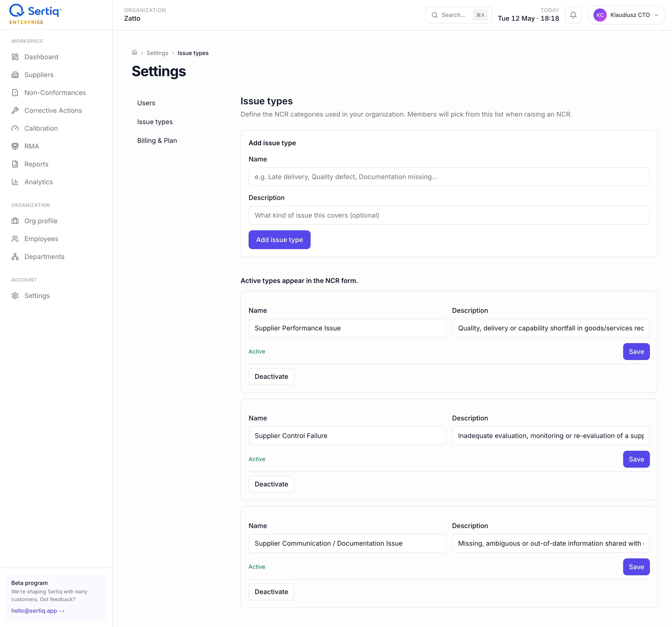This screenshot has height=627, width=672.
Task: Navigate to Corrective Actions
Action: 53,110
